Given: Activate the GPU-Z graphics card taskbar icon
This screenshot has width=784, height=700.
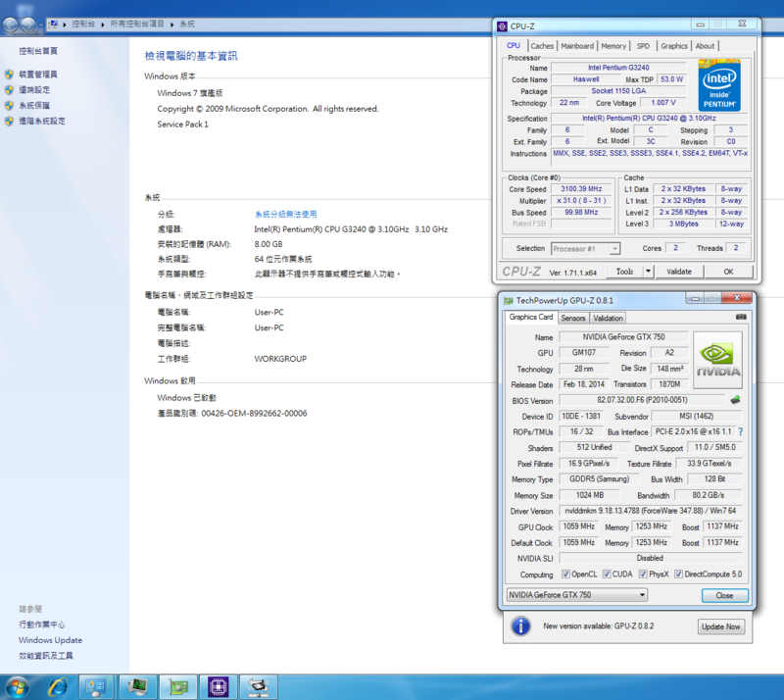Looking at the screenshot, I should pos(177,687).
